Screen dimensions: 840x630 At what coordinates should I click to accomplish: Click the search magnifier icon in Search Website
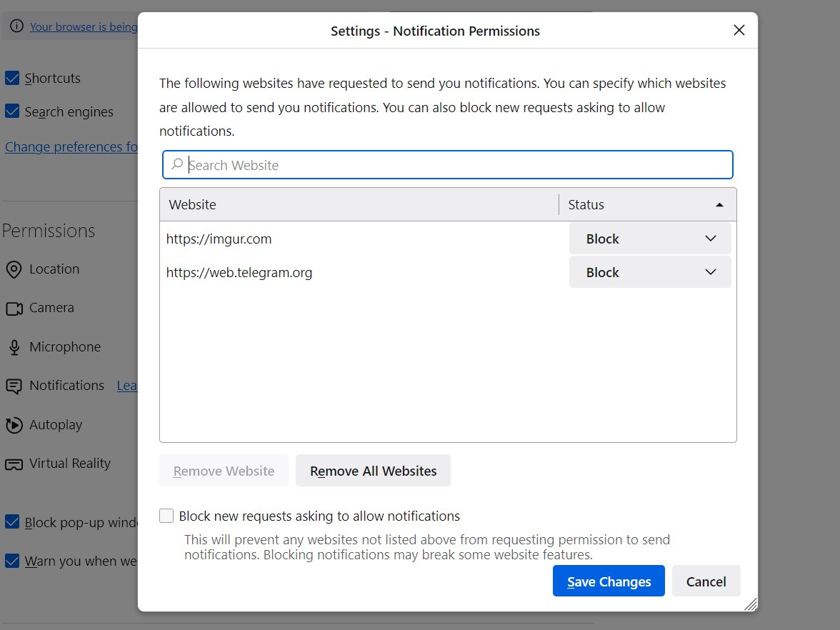click(177, 164)
